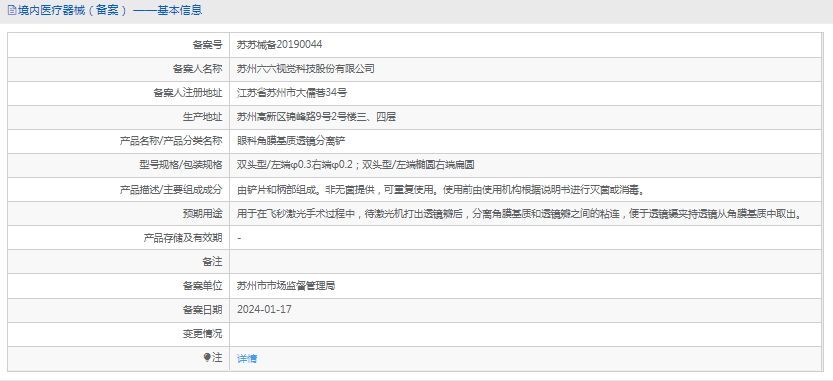Click the 备案日期 label
833x381 pixels.
pos(202,310)
